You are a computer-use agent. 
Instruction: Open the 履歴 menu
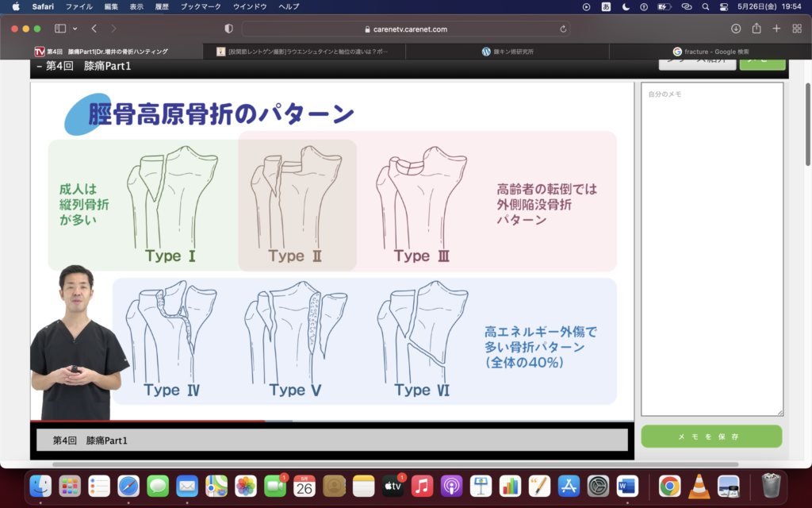pos(161,6)
